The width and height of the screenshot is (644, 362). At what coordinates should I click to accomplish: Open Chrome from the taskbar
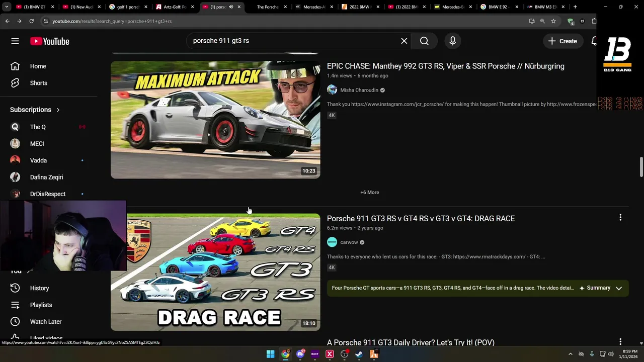click(285, 354)
